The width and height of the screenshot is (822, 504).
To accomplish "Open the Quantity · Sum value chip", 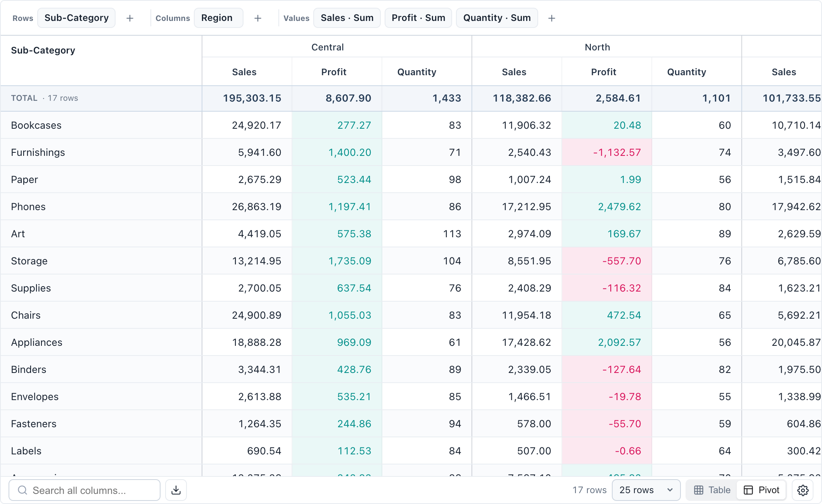I will [x=497, y=18].
